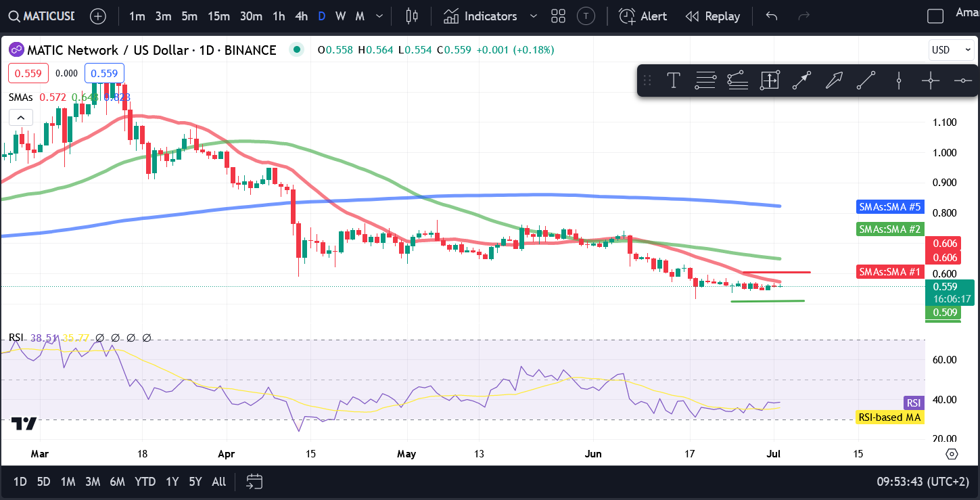Start bar Replay mode
980x500 pixels.
coord(713,16)
